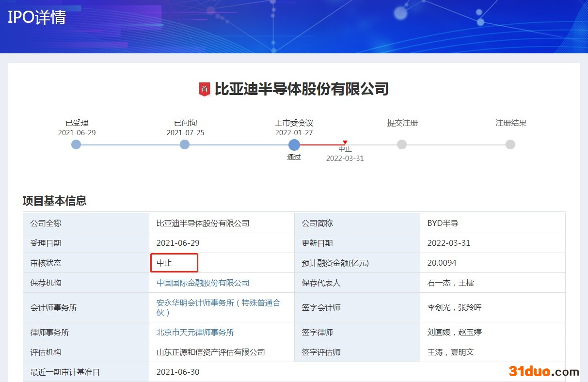Click the red 首 badge beside company title
Image resolution: width=588 pixels, height=382 pixels.
tap(205, 89)
